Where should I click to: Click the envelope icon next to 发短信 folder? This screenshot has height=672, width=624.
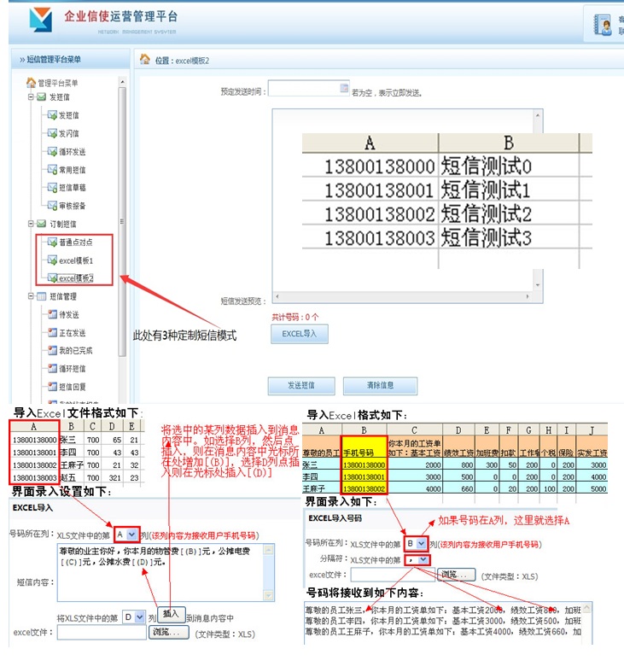pos(41,96)
